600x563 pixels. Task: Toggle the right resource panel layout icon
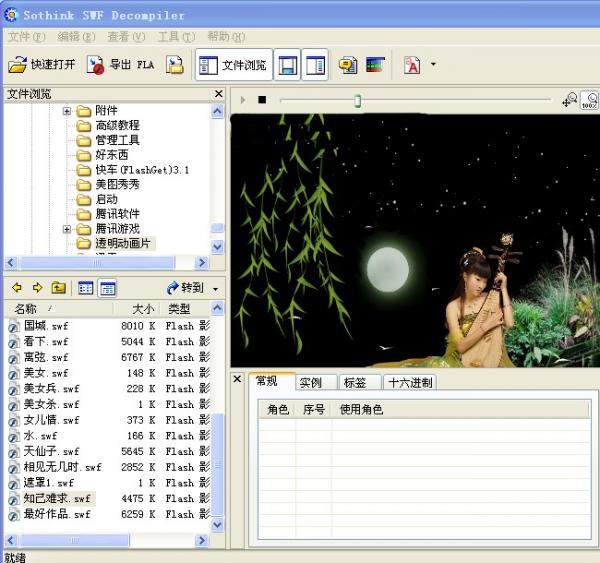coord(315,65)
